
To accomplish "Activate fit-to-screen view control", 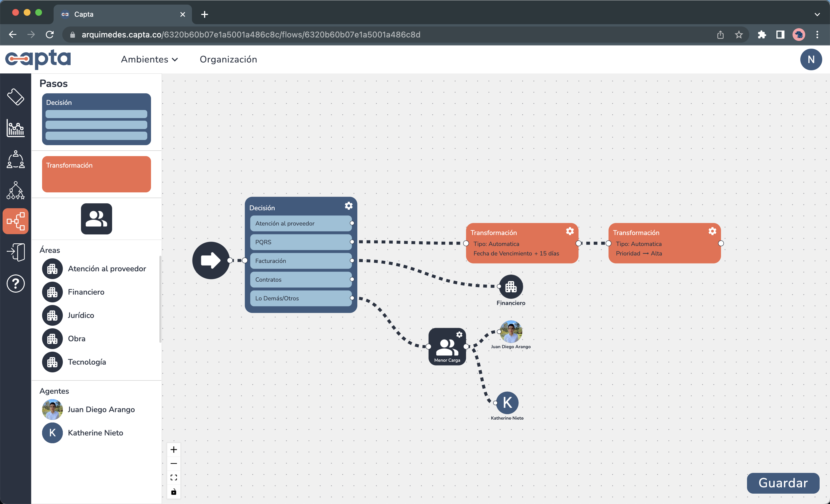I will click(x=174, y=477).
